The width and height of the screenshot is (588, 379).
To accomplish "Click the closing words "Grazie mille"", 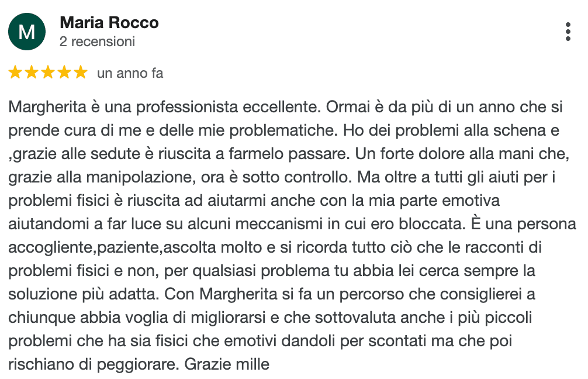I will click(227, 364).
